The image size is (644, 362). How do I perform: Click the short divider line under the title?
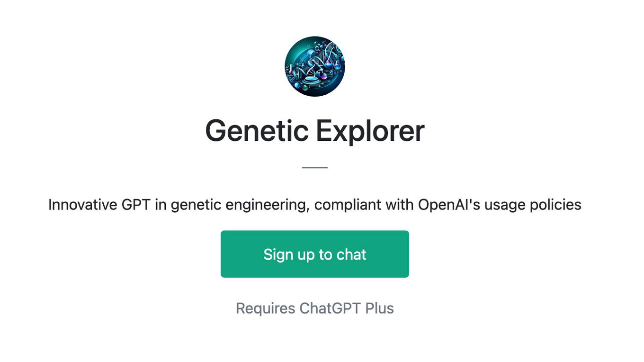pos(315,167)
